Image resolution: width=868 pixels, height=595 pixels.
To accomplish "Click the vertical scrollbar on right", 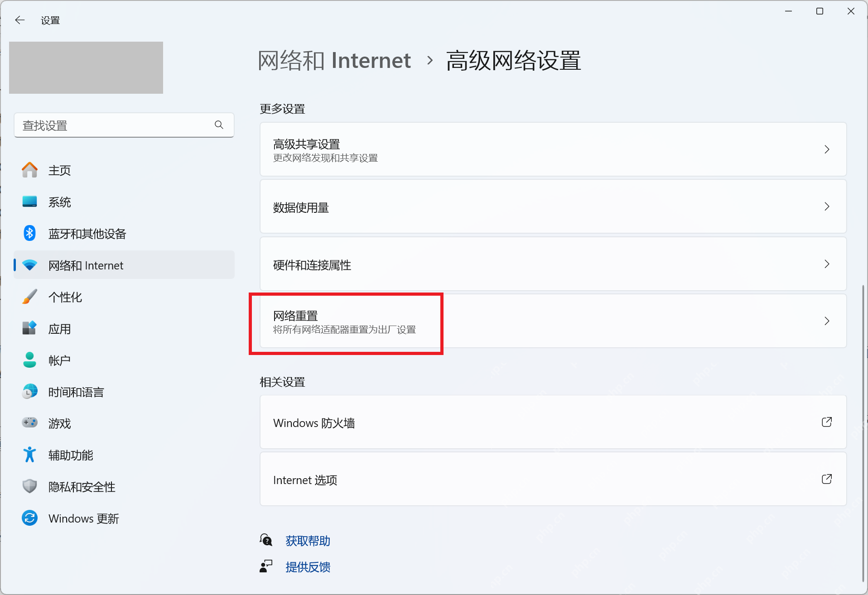I will 863,432.
